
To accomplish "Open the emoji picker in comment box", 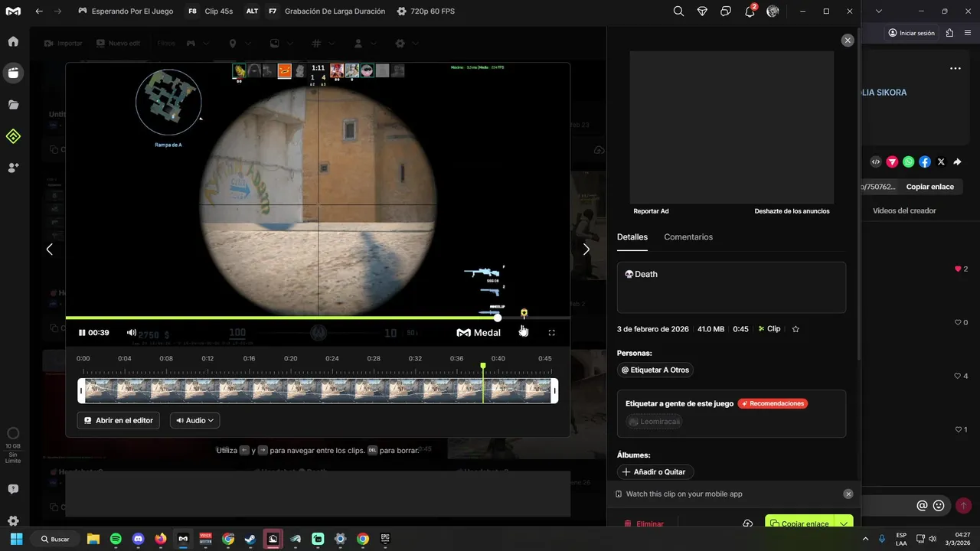I will pyautogui.click(x=939, y=506).
